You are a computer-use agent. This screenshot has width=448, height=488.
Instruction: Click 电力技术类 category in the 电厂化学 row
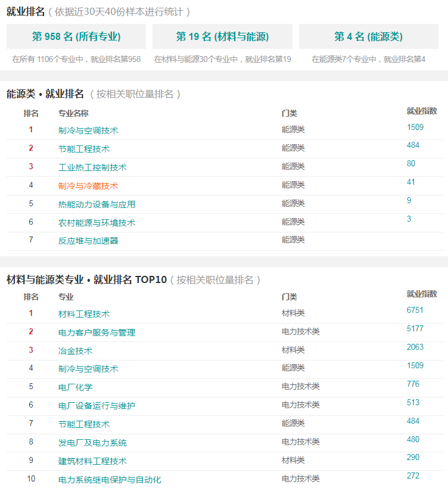(x=300, y=386)
